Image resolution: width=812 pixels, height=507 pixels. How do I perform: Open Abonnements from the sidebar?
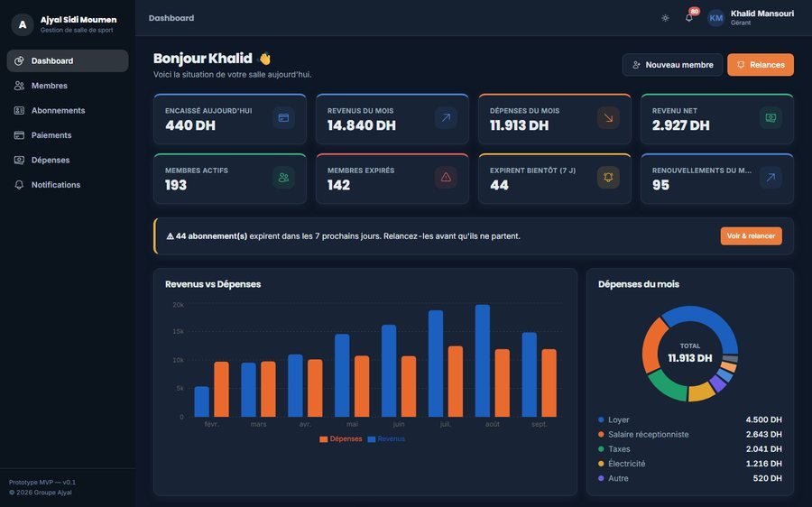click(68, 110)
